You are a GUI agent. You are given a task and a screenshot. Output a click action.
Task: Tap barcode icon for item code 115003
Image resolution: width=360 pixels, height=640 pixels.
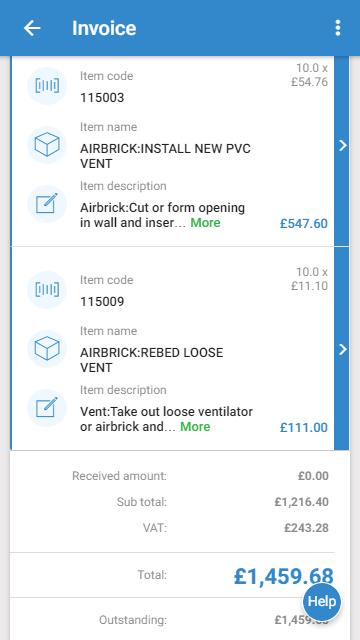point(47,86)
